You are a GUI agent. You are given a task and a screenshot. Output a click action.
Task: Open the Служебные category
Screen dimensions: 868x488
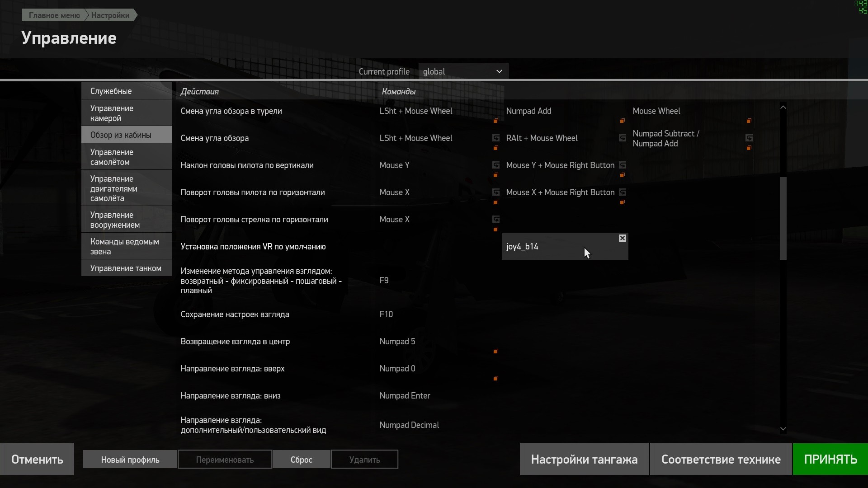click(x=127, y=91)
